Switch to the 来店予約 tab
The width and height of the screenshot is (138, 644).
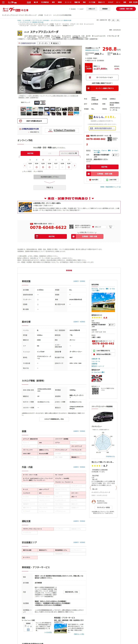tap(30, 153)
